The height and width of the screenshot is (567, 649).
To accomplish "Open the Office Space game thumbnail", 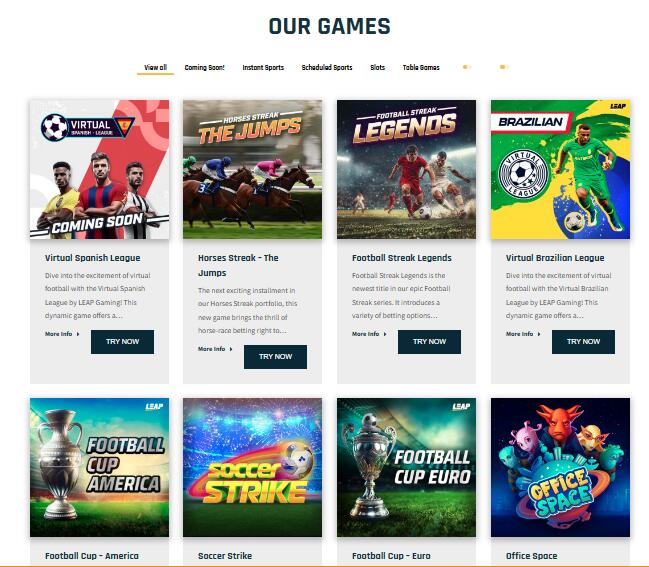I will [x=560, y=468].
